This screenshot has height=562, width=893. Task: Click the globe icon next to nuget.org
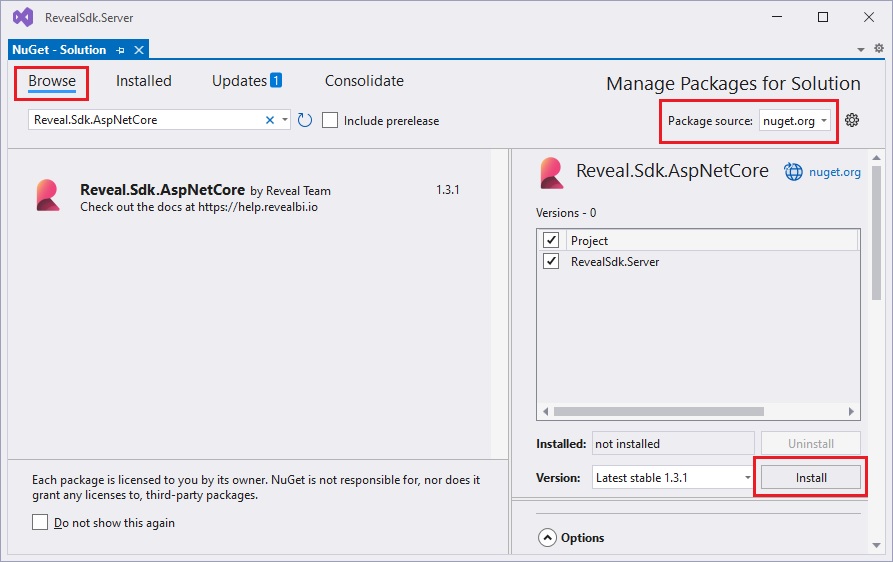tap(793, 172)
